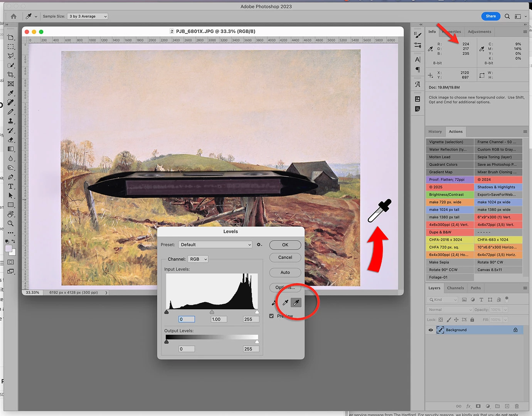Select the Polygonal Lasso tool
This screenshot has height=416, width=532.
[x=11, y=56]
